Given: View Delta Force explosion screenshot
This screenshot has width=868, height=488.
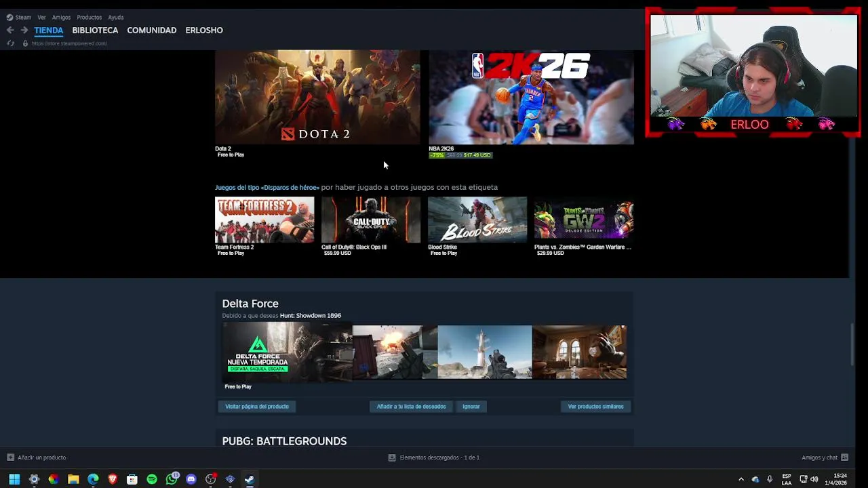Looking at the screenshot, I should [395, 352].
